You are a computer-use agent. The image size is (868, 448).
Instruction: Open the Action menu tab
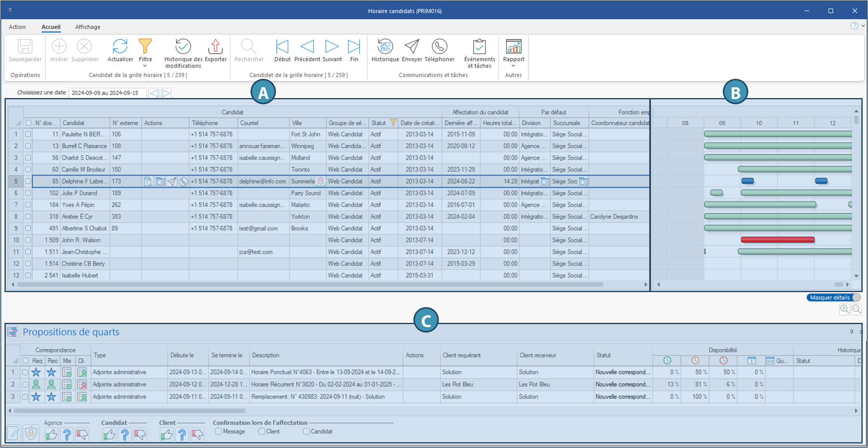click(17, 27)
